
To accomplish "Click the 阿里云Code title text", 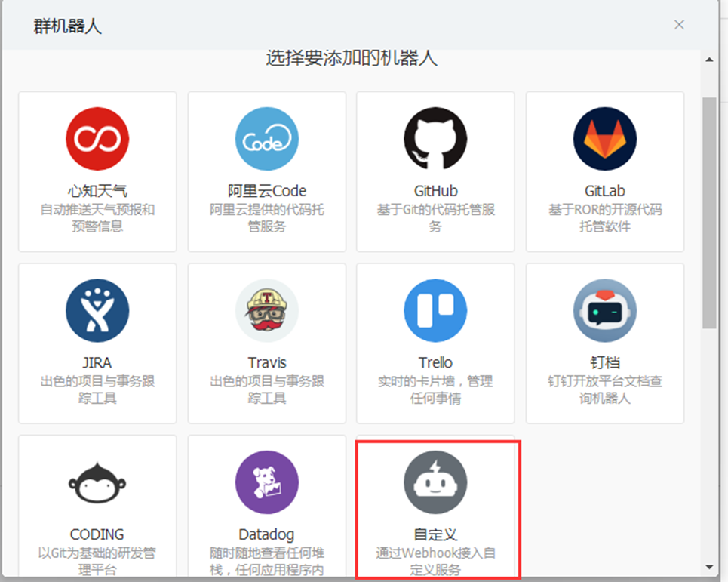I will pyautogui.click(x=267, y=191).
